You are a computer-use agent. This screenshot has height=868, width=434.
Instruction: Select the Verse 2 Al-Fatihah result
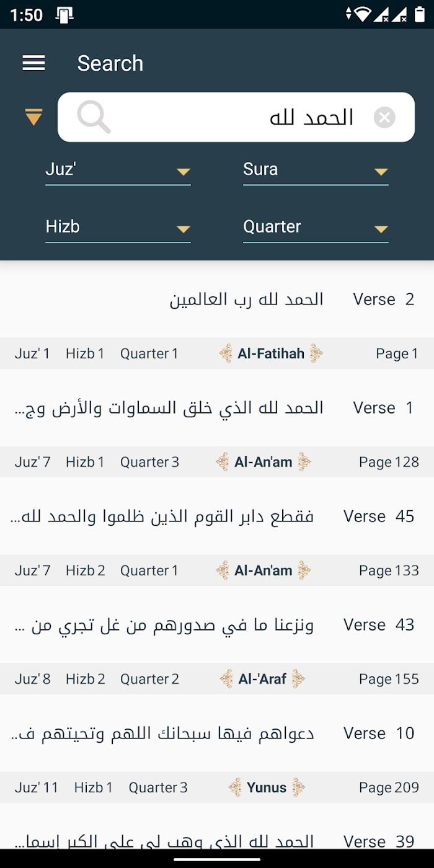(x=217, y=299)
